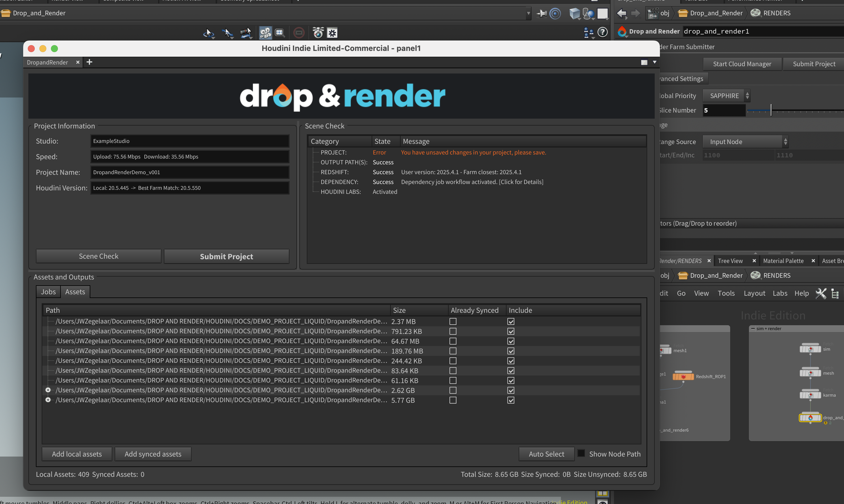Select the karma fetch node

[x=810, y=395]
